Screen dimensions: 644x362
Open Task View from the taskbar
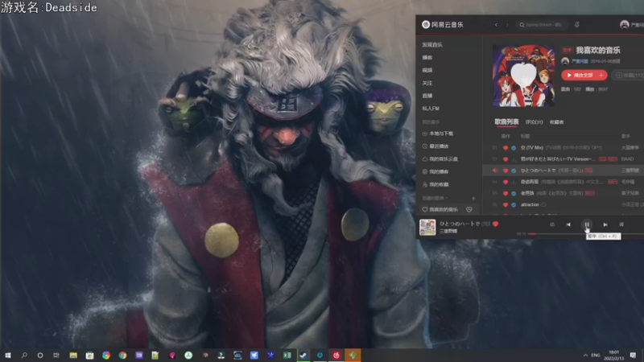[x=56, y=355]
